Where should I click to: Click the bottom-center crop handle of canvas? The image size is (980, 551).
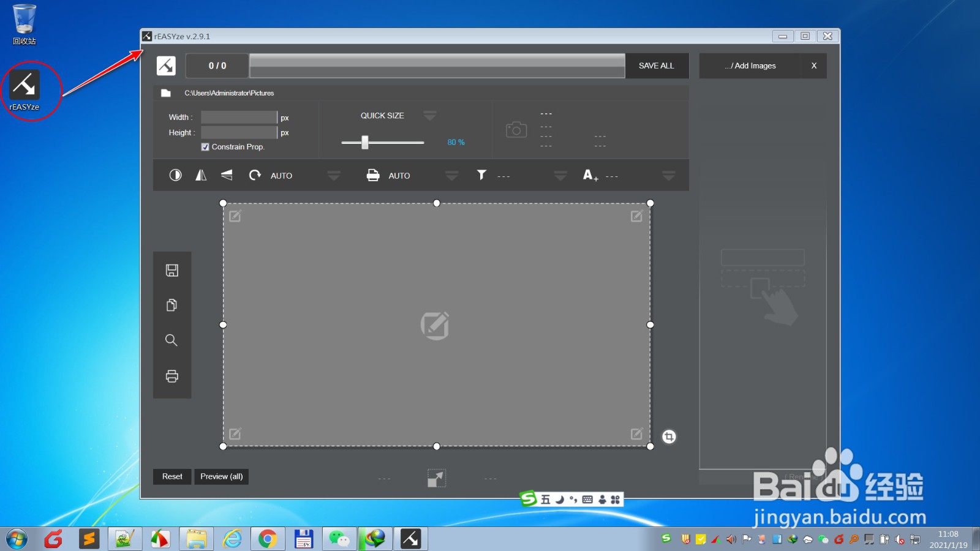[437, 446]
